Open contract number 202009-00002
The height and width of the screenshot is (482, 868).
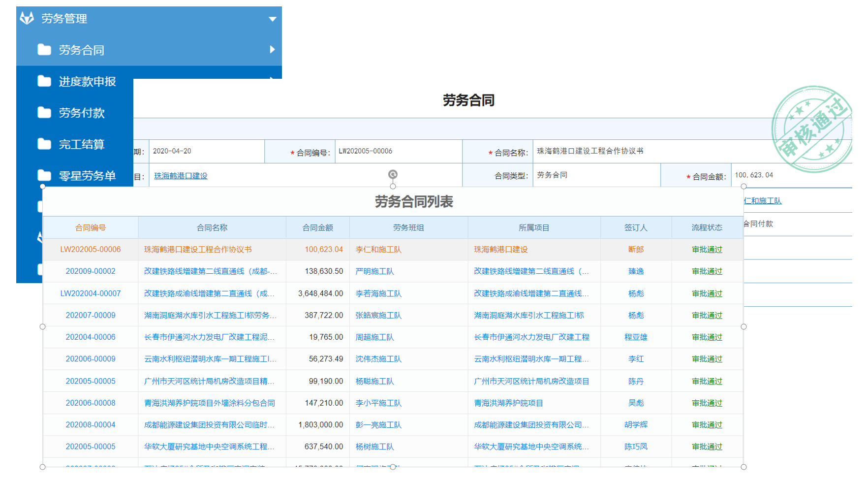coord(91,271)
